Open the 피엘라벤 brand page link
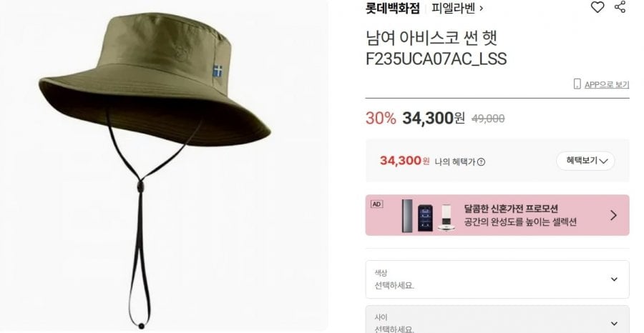This screenshot has width=644, height=333. click(453, 8)
